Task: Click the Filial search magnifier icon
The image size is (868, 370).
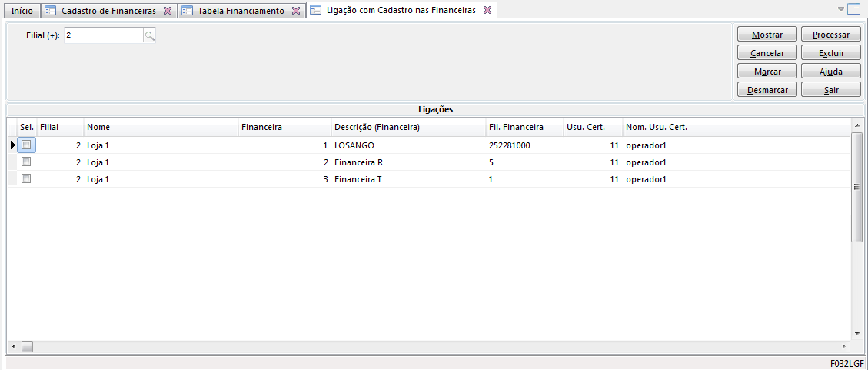Action: coord(150,35)
